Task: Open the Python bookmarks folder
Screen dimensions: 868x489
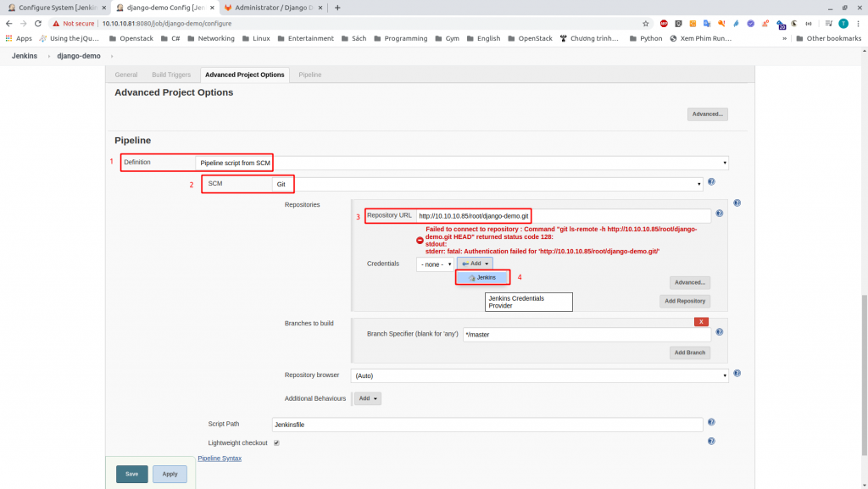Action: [x=645, y=38]
